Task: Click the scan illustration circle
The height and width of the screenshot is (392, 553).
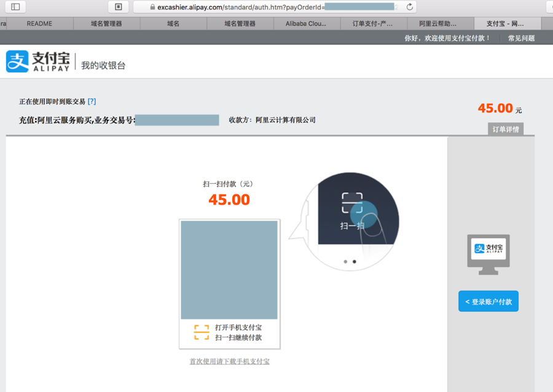Action: point(350,221)
